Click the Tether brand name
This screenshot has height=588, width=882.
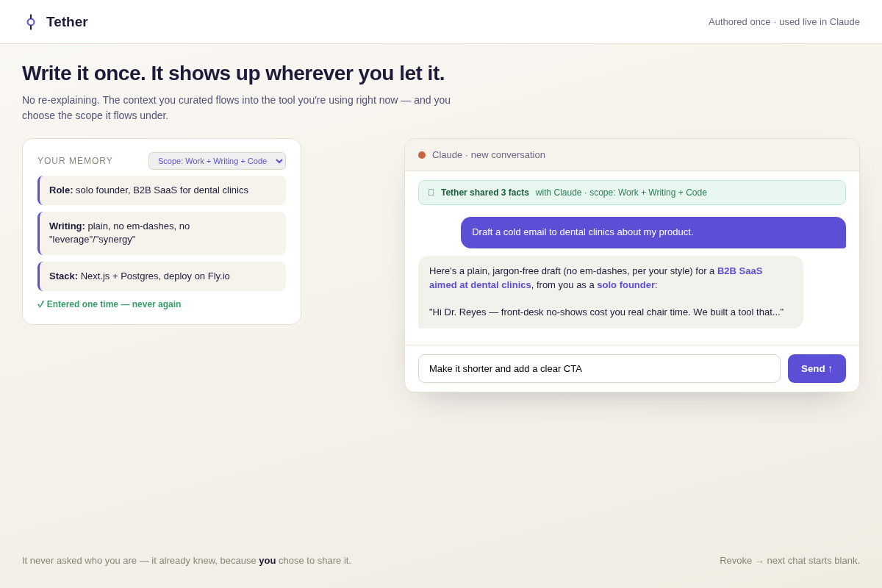click(67, 22)
